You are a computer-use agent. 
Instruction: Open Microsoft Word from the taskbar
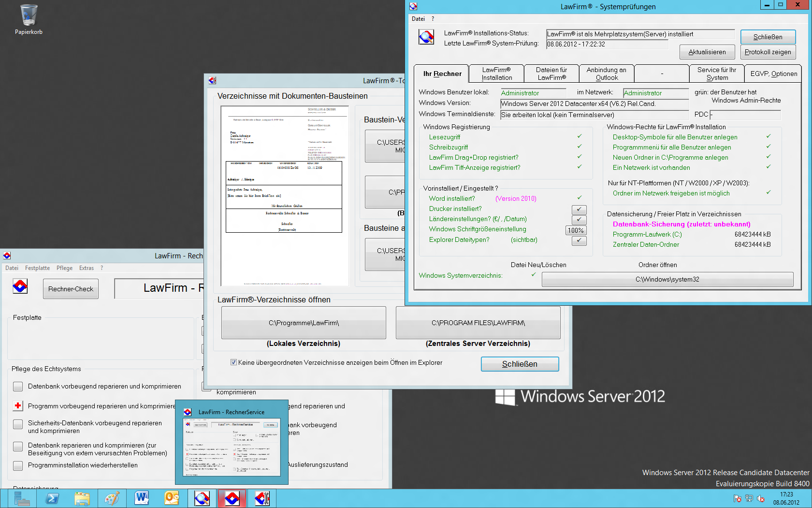(x=142, y=498)
